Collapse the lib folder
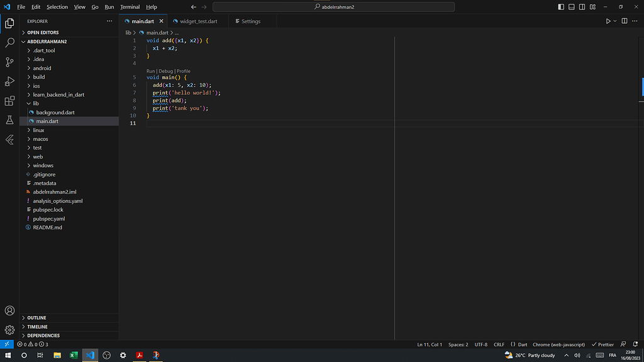 tap(36, 104)
